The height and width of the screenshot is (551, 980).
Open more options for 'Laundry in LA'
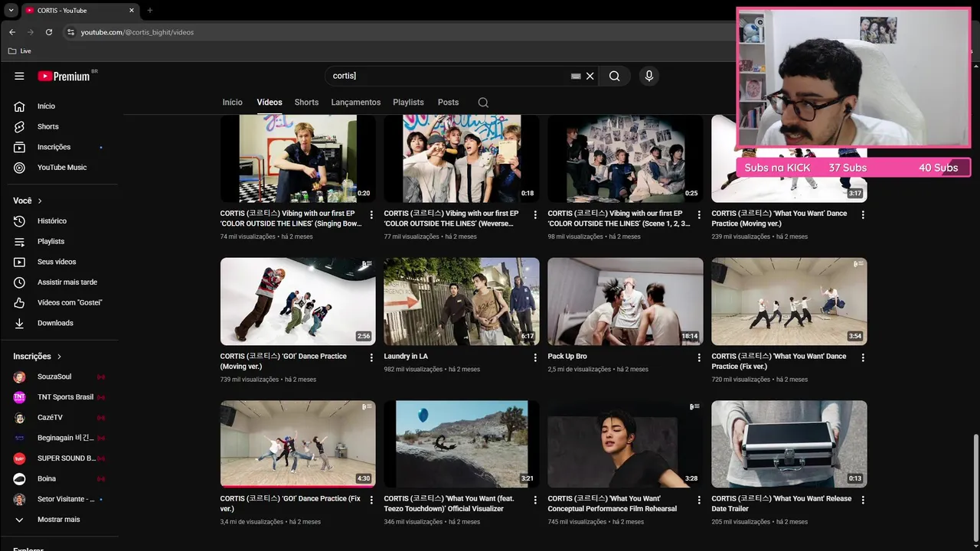click(535, 357)
